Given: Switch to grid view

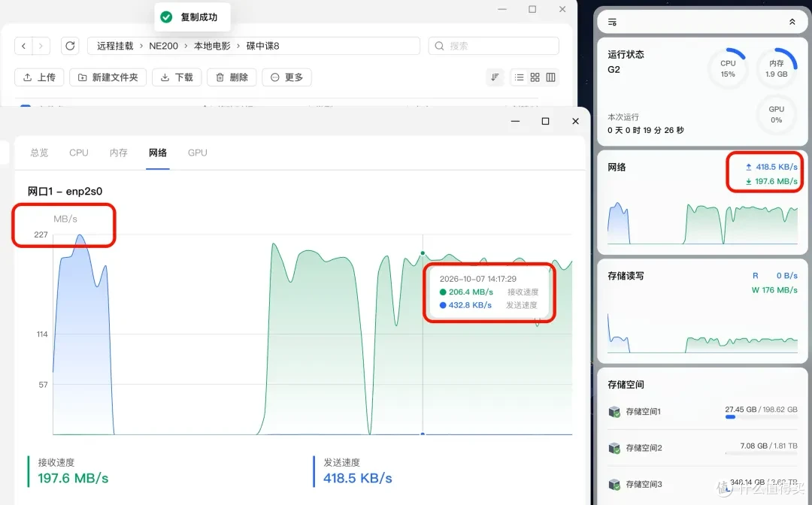Looking at the screenshot, I should point(535,77).
